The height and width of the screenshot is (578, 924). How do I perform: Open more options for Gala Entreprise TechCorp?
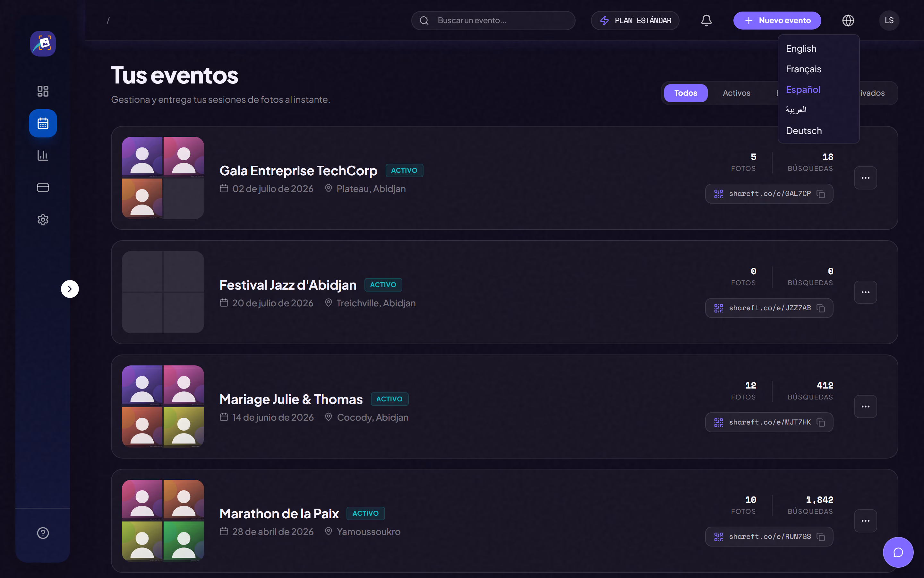point(865,178)
